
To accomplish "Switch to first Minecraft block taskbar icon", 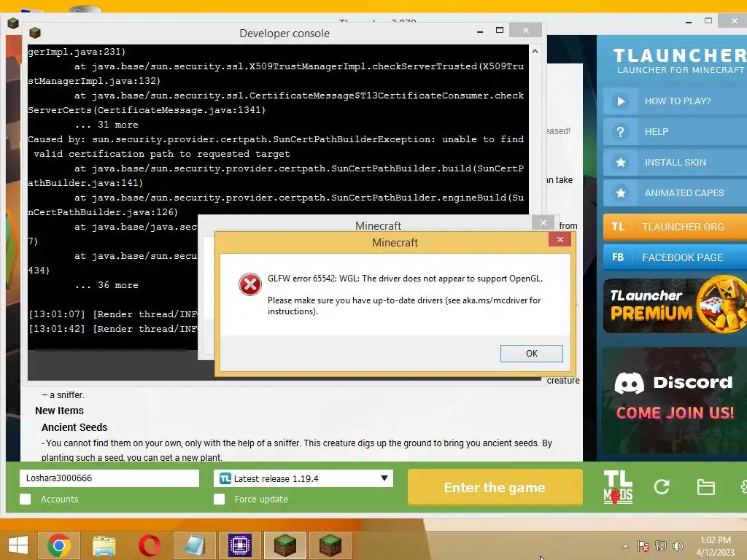I will tap(285, 545).
